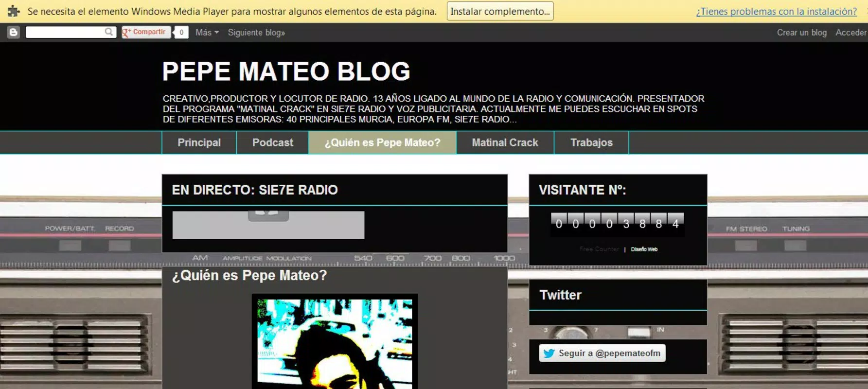
Task: Click the Blogger logo icon
Action: (x=14, y=33)
